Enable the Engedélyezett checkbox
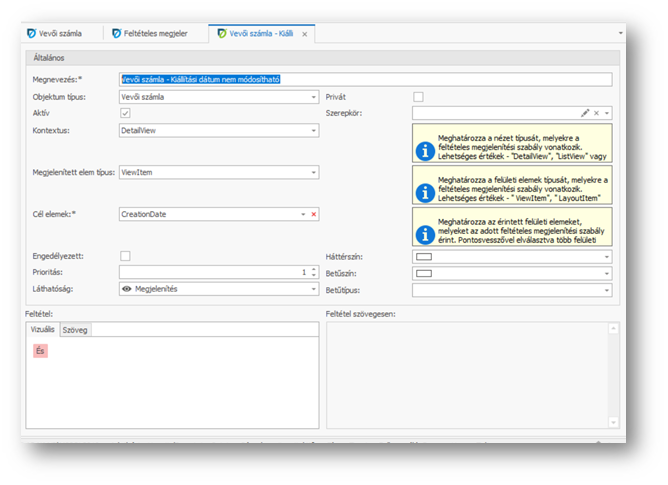 click(125, 256)
